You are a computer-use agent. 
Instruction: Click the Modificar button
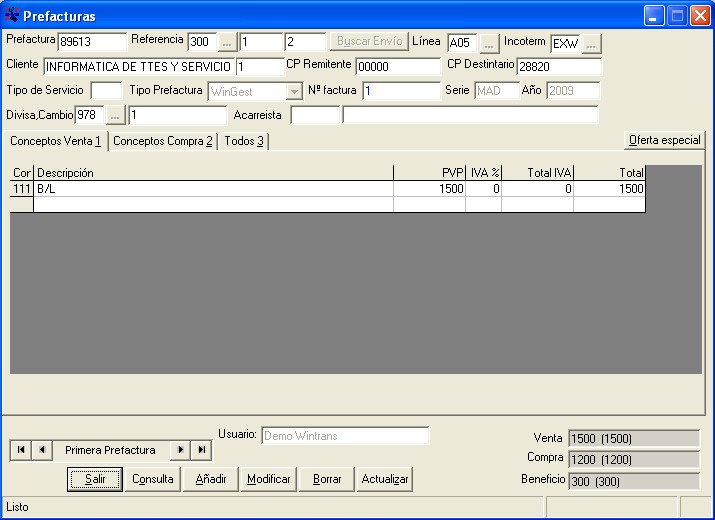(269, 479)
